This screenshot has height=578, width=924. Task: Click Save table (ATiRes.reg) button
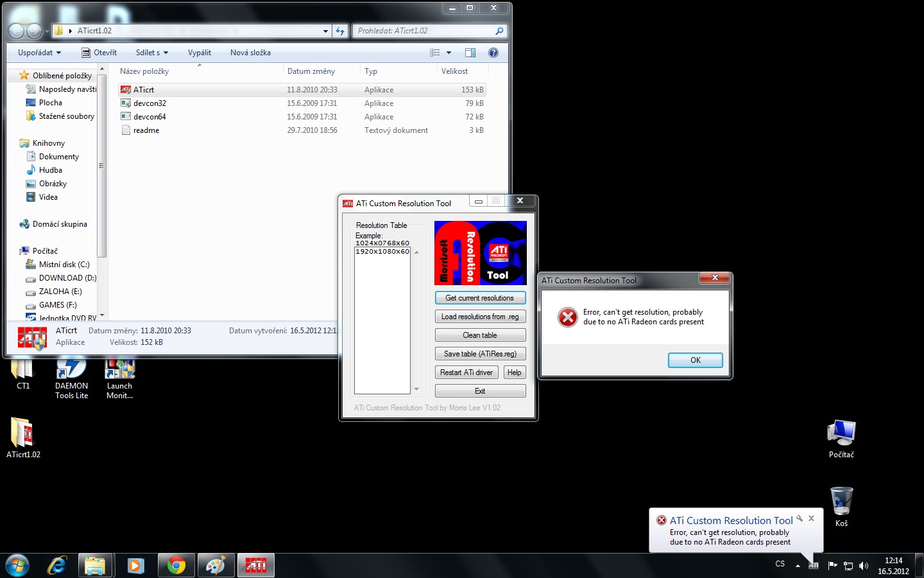[x=480, y=354]
